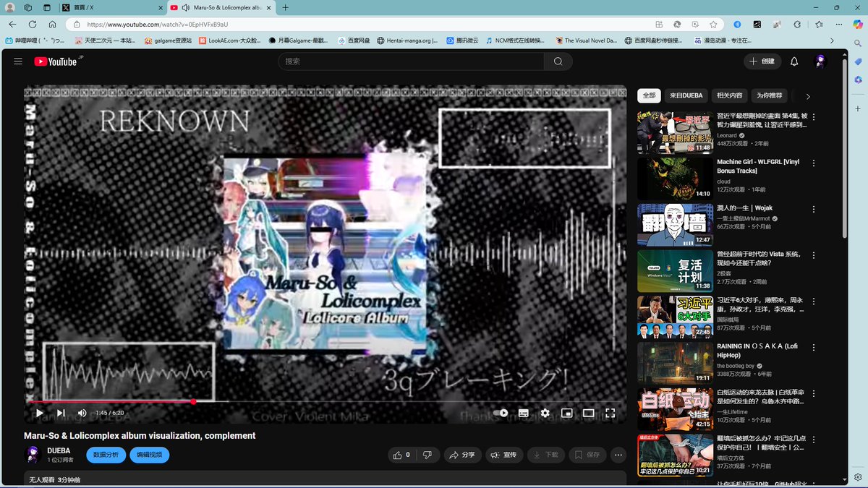The width and height of the screenshot is (868, 488).
Task: Refresh the browser page
Action: (33, 24)
